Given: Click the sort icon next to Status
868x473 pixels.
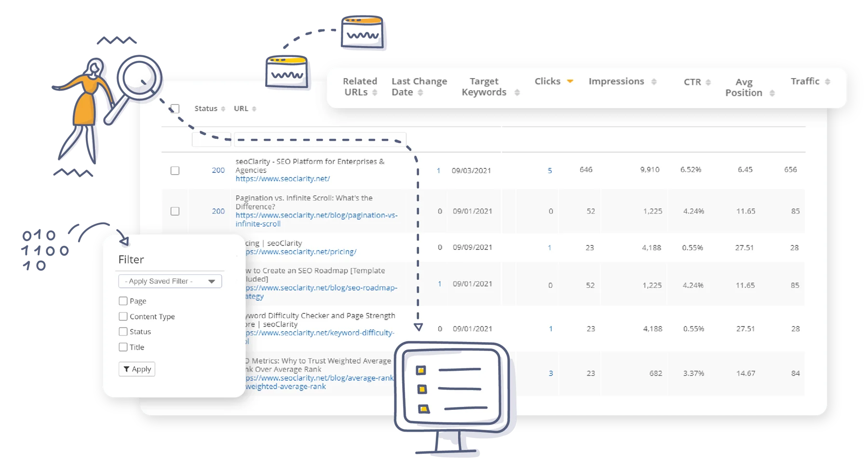Looking at the screenshot, I should 223,108.
